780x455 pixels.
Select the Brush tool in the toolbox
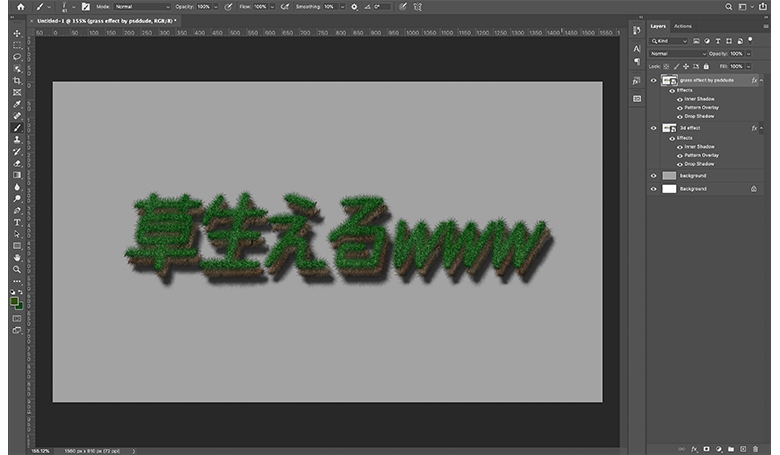point(17,128)
